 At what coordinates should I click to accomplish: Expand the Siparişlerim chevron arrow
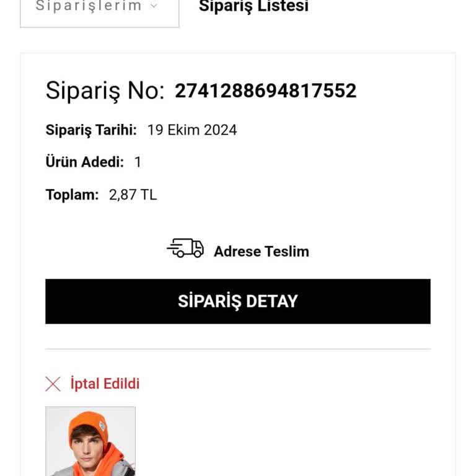[154, 6]
